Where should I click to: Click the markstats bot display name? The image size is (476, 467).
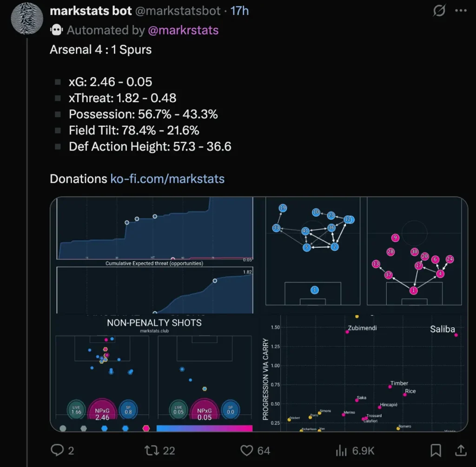(x=91, y=11)
